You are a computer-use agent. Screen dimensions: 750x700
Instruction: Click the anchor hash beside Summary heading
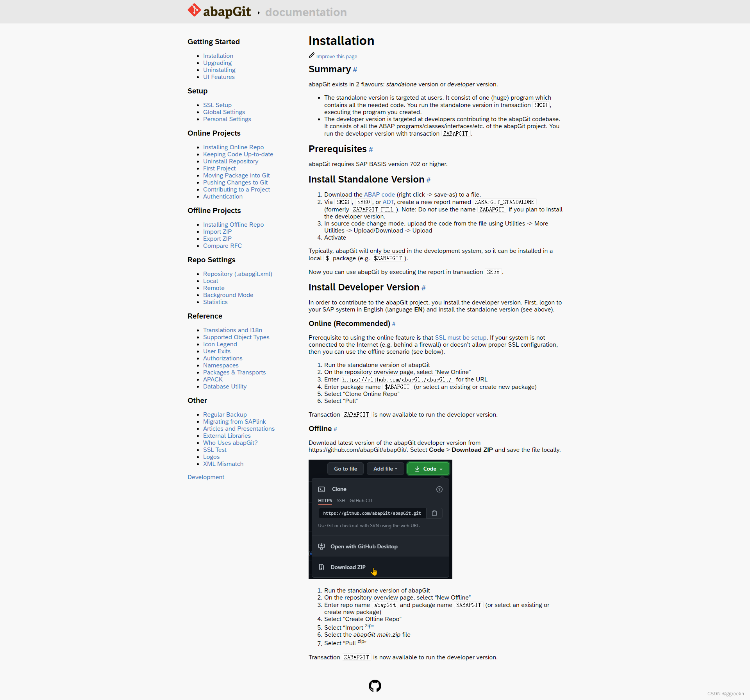click(355, 70)
